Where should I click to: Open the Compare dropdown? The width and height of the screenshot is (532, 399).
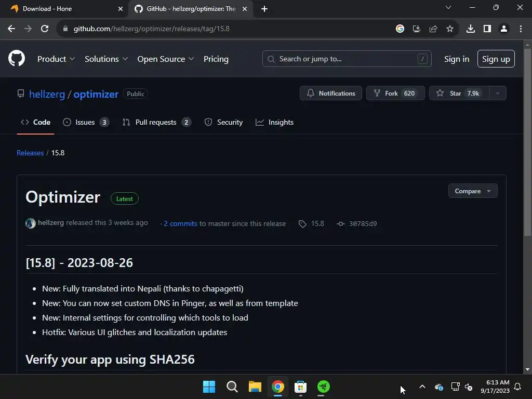point(473,191)
